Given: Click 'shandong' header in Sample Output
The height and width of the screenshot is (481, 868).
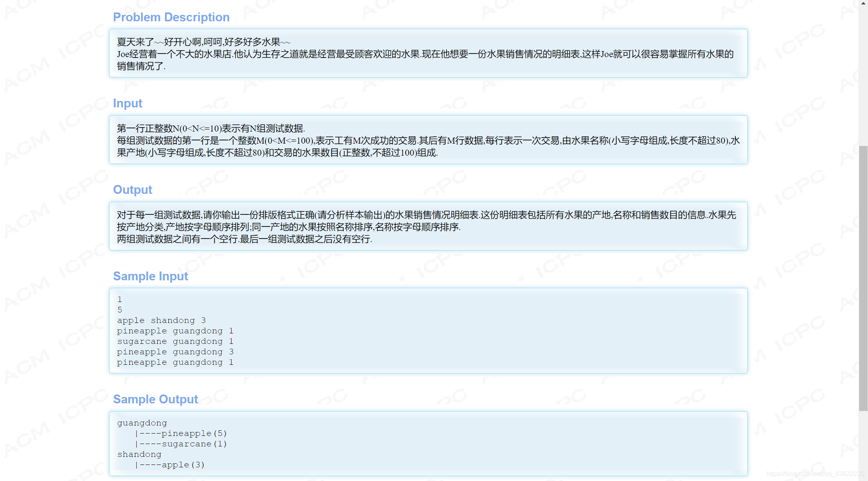Looking at the screenshot, I should [139, 454].
